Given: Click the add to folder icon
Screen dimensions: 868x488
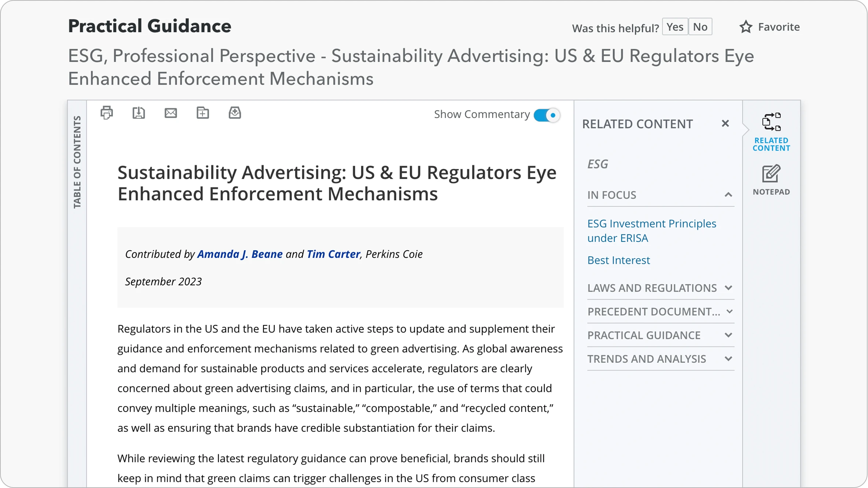Looking at the screenshot, I should [x=203, y=113].
